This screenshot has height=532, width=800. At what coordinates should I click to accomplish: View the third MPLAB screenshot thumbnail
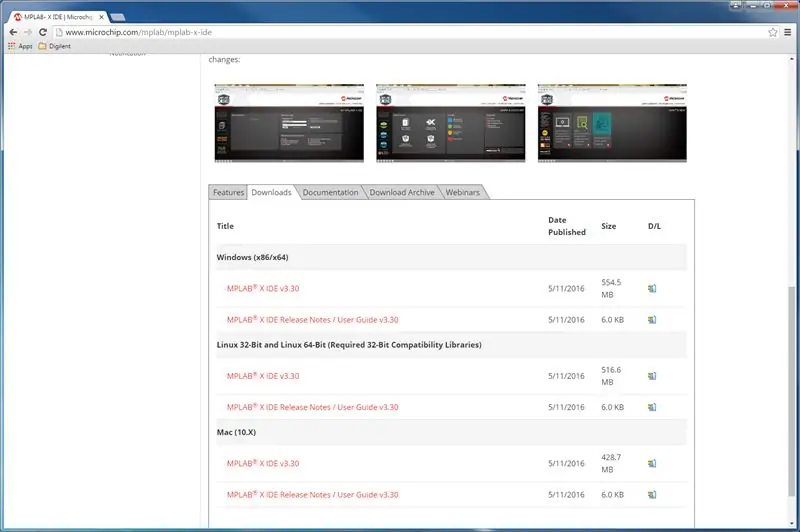click(x=612, y=123)
